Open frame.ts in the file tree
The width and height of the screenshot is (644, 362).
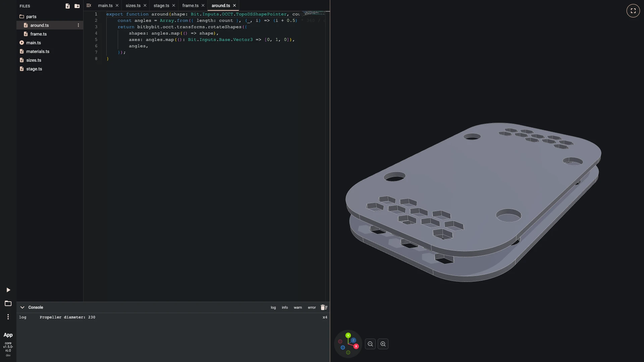[x=50, y=34]
